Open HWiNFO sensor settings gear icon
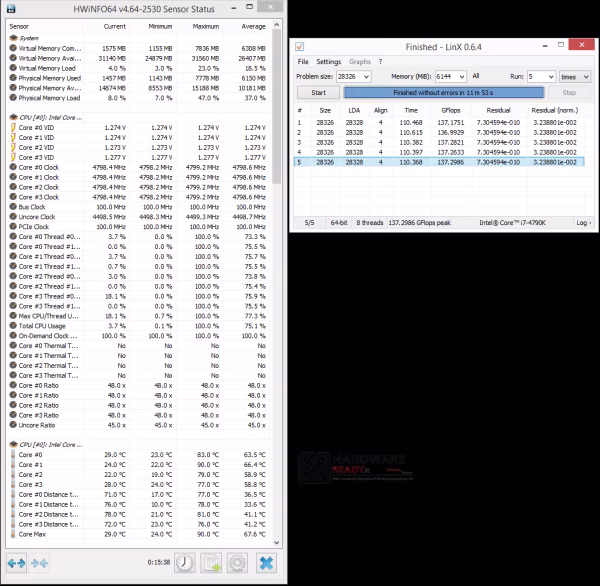The width and height of the screenshot is (600, 586). point(237,563)
